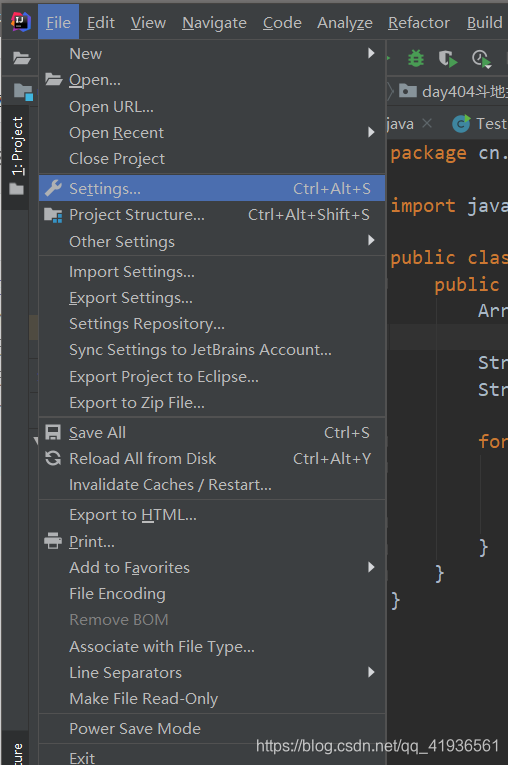The width and height of the screenshot is (508, 765).
Task: Open the Navigate menu
Action: tap(214, 22)
